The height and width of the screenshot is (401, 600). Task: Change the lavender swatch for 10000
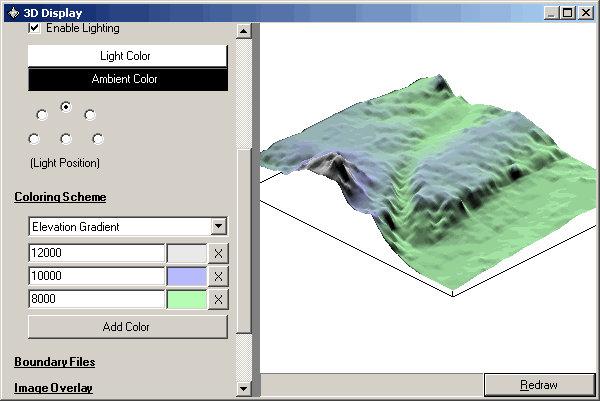(187, 276)
